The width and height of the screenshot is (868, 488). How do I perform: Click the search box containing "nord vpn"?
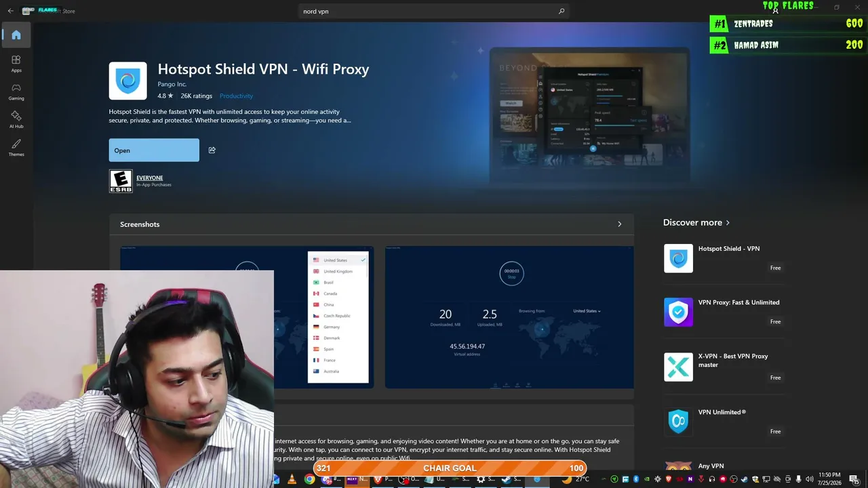(434, 12)
